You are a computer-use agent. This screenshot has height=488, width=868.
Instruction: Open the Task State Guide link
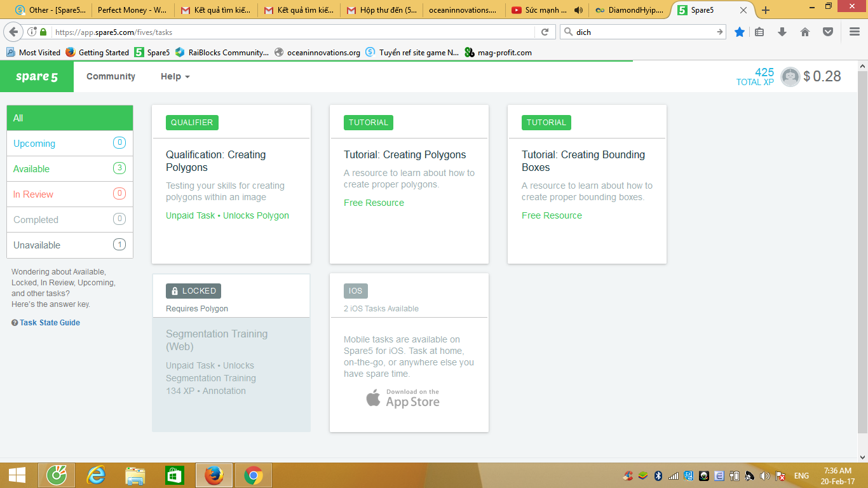pyautogui.click(x=50, y=323)
